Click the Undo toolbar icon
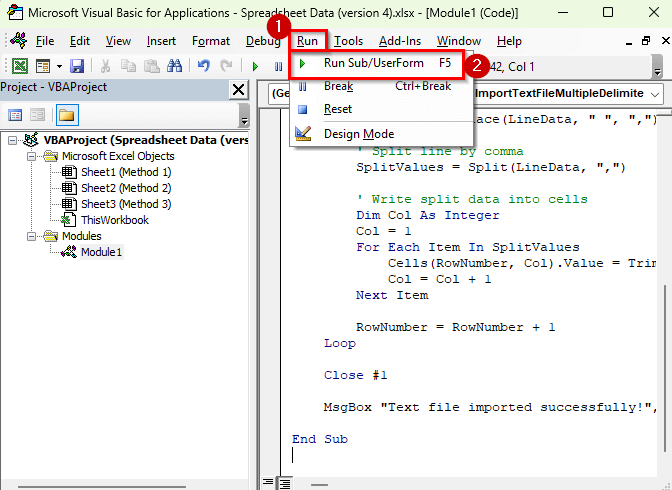The width and height of the screenshot is (672, 490). click(203, 66)
